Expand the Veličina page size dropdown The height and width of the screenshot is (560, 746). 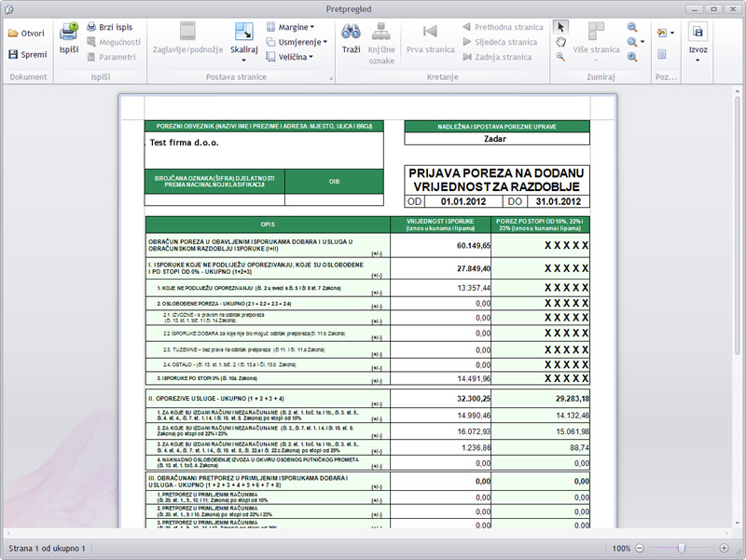[x=311, y=57]
